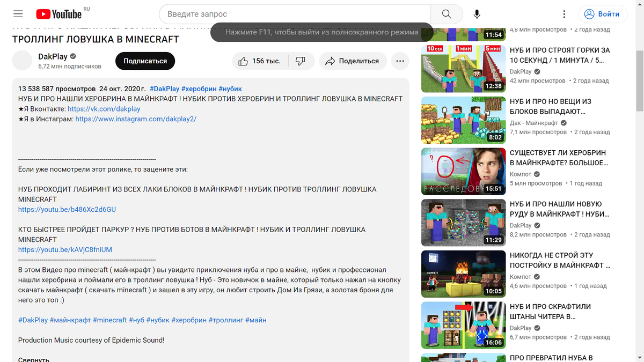
Task: Dislike the video
Action: click(301, 61)
